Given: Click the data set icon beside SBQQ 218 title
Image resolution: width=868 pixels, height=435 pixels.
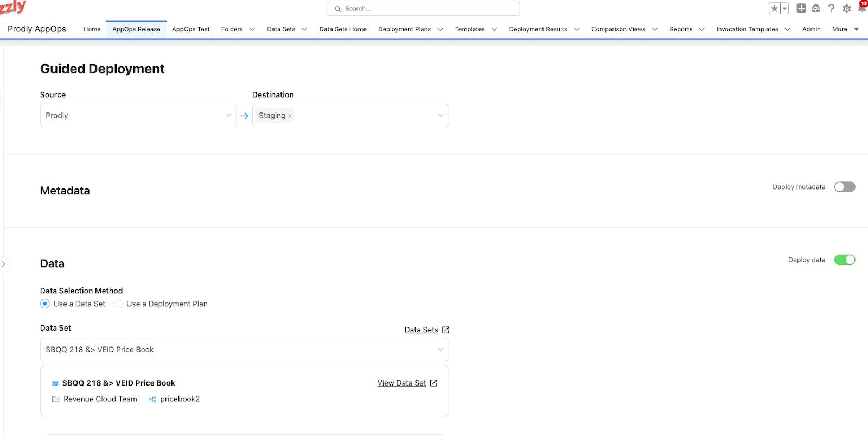Looking at the screenshot, I should click(55, 383).
